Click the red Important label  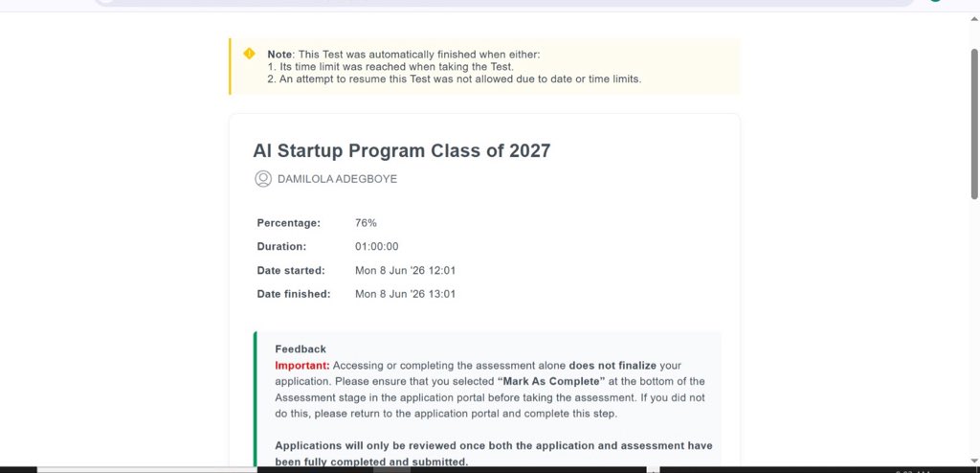tap(302, 366)
